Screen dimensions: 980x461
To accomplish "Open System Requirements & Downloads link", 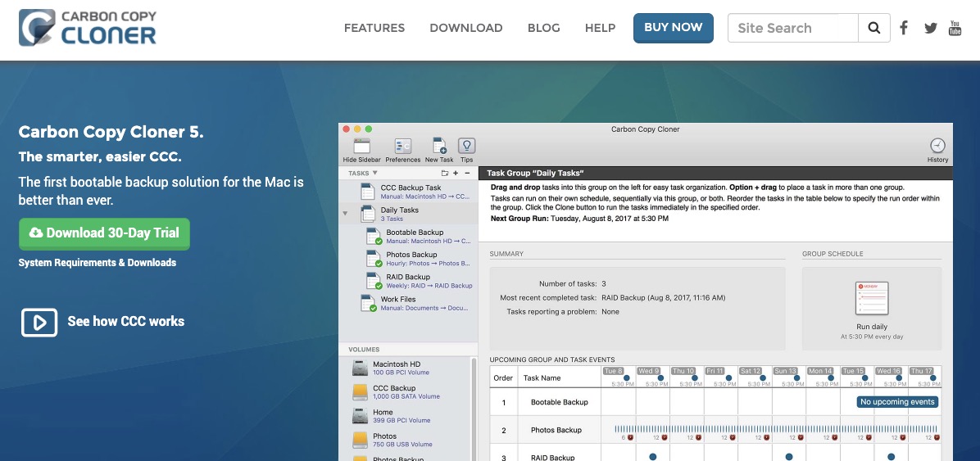I will pos(97,263).
